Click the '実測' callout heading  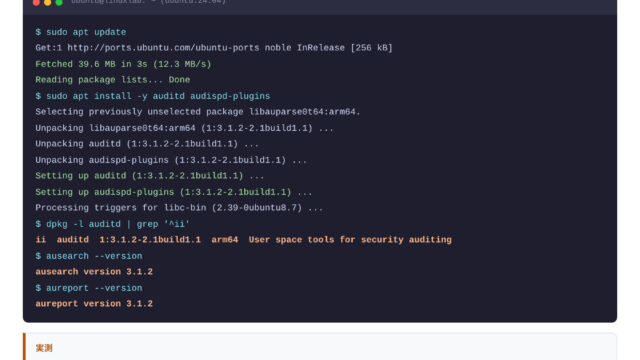(x=44, y=348)
